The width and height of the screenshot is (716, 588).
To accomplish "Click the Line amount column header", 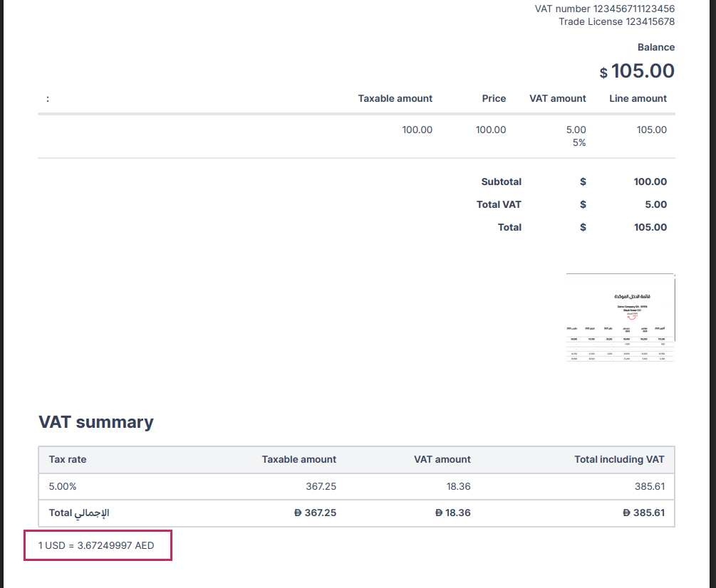I will point(638,98).
